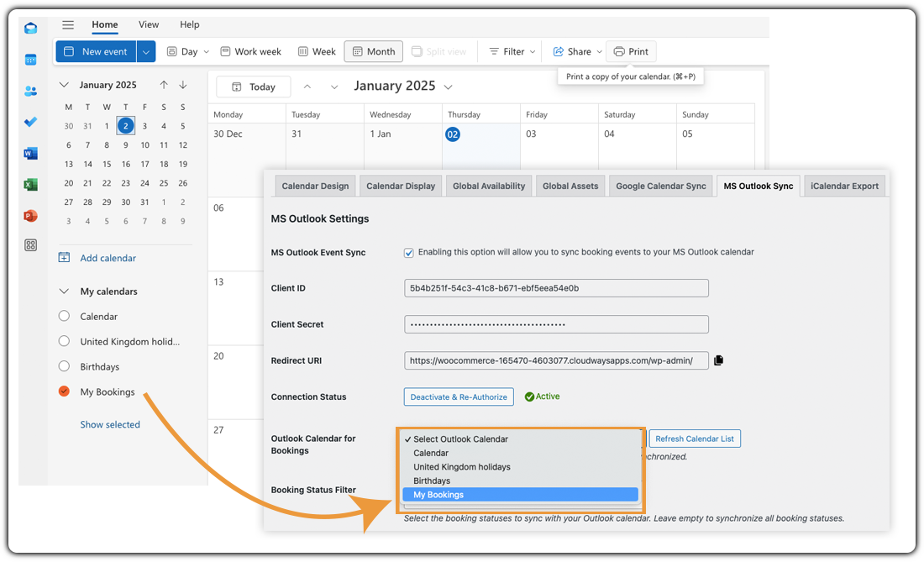This screenshot has height=562, width=924.
Task: Choose Select Outlook Calendar option
Action: (520, 439)
